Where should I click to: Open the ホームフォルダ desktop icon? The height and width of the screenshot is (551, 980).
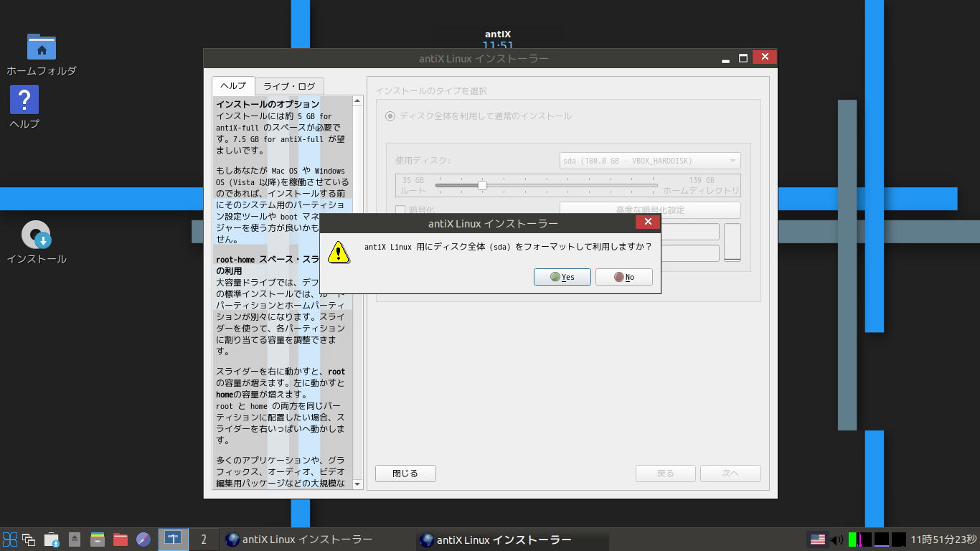tap(41, 54)
